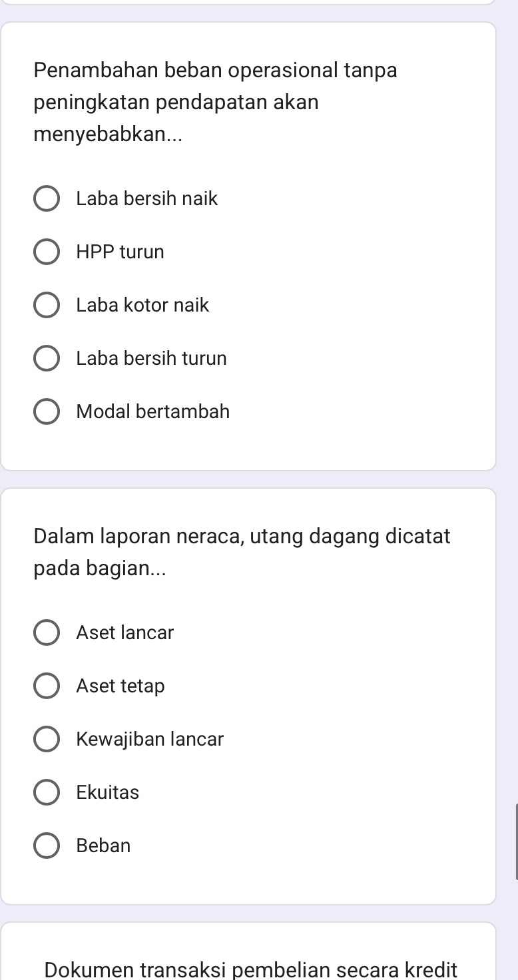
Task: Click the 'Aset tetap' option label text
Action: tap(120, 686)
